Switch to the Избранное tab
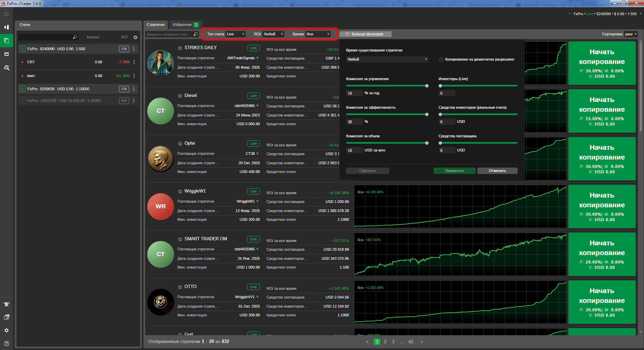Viewport: 644px width, 350px height. (186, 25)
